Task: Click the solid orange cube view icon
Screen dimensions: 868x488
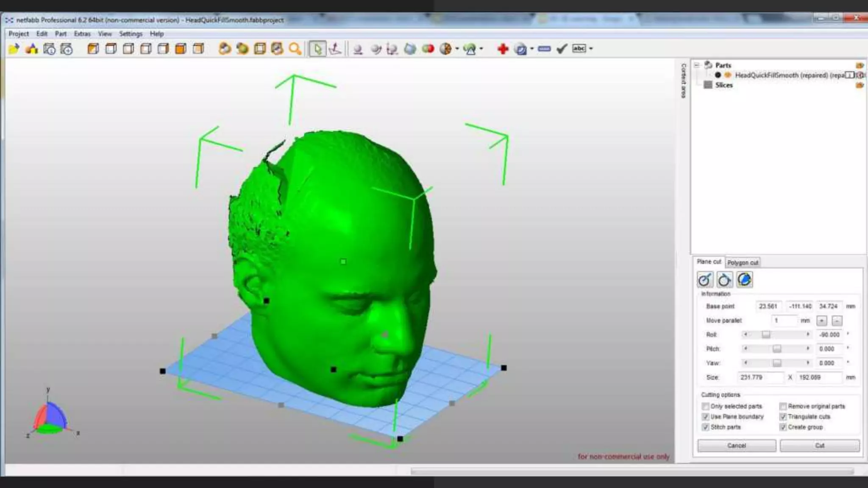Action: [x=181, y=49]
